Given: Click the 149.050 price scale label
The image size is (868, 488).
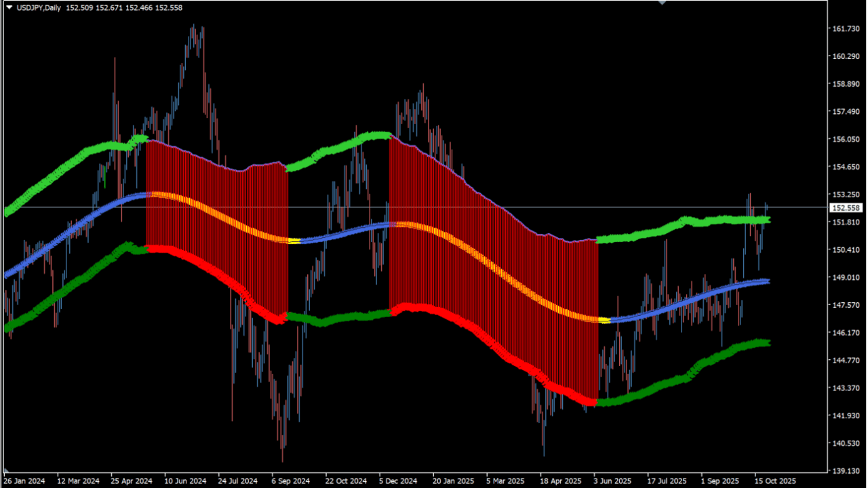Looking at the screenshot, I should click(x=845, y=277).
